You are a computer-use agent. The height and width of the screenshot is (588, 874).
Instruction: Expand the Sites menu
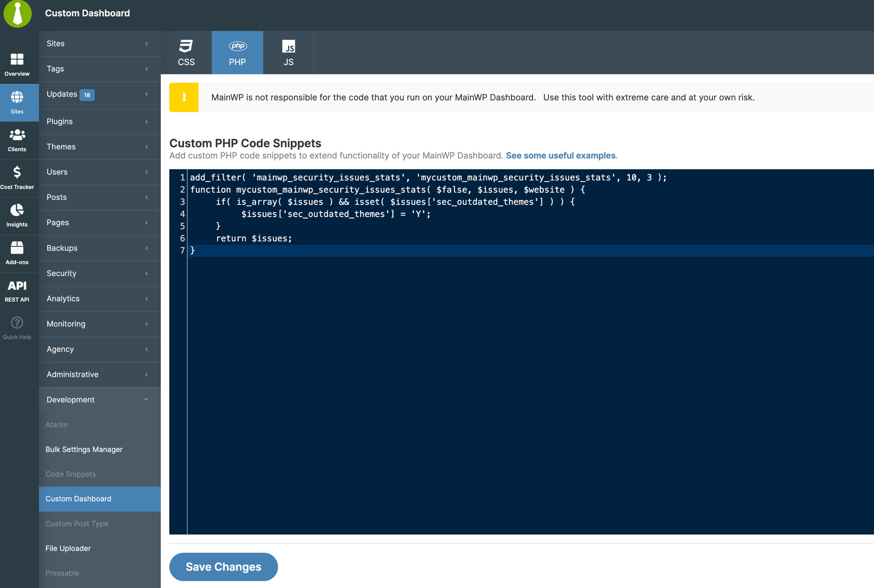click(x=100, y=44)
